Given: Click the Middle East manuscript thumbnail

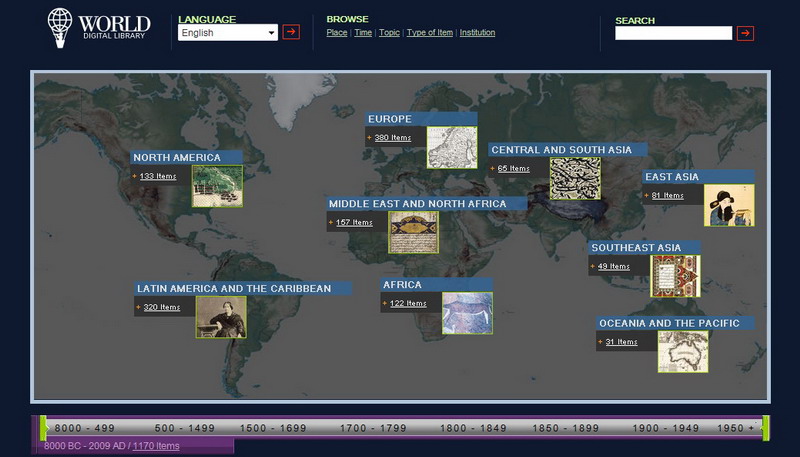Looking at the screenshot, I should pos(413,233).
